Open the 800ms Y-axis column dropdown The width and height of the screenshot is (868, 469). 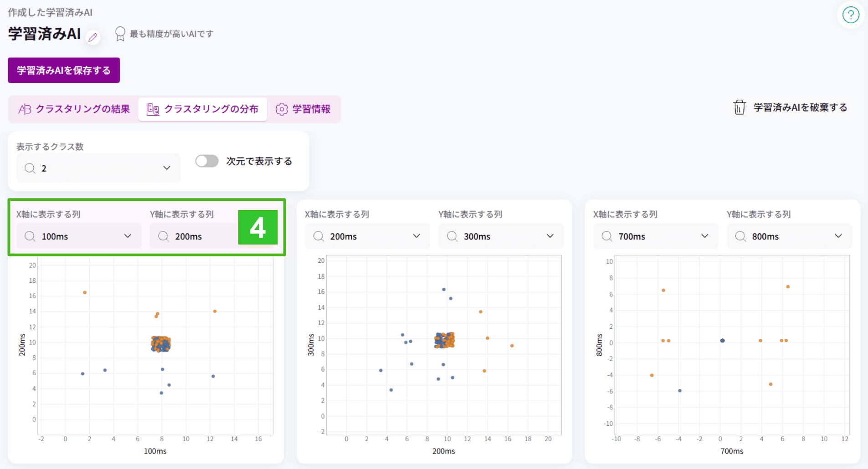[838, 236]
